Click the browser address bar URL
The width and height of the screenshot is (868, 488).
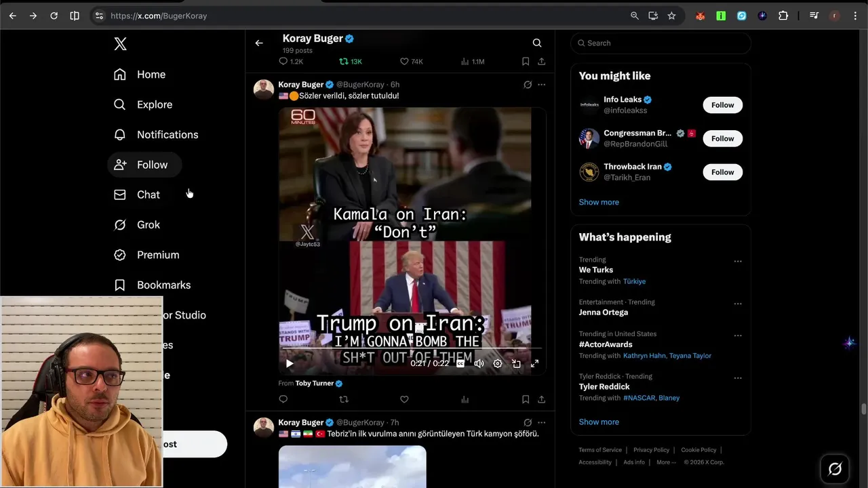click(159, 16)
